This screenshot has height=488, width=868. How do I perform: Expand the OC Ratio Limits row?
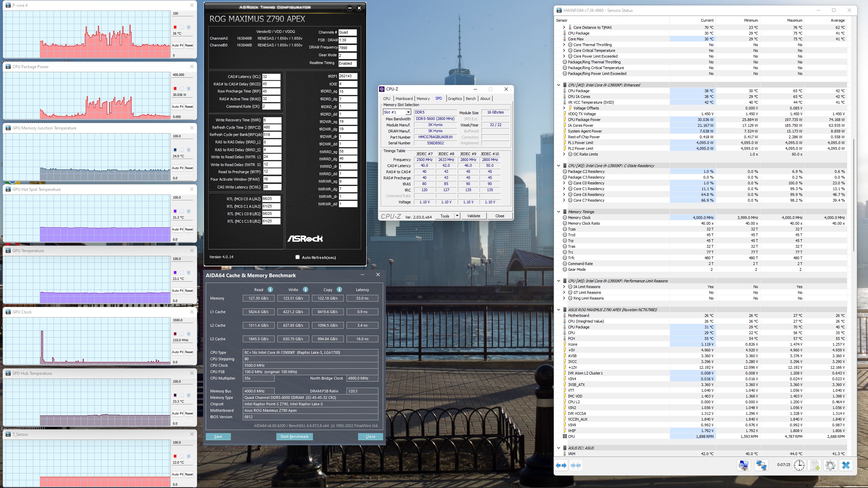(564, 154)
